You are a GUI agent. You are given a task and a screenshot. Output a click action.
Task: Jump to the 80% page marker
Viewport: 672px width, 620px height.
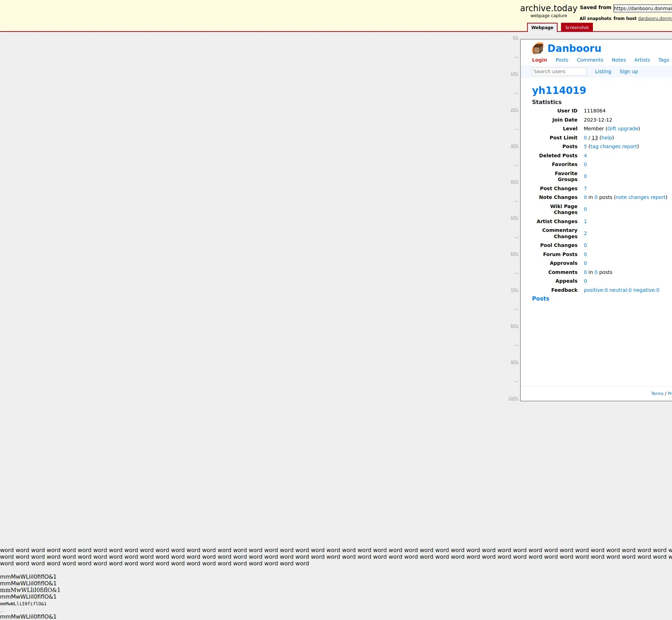pos(514,326)
